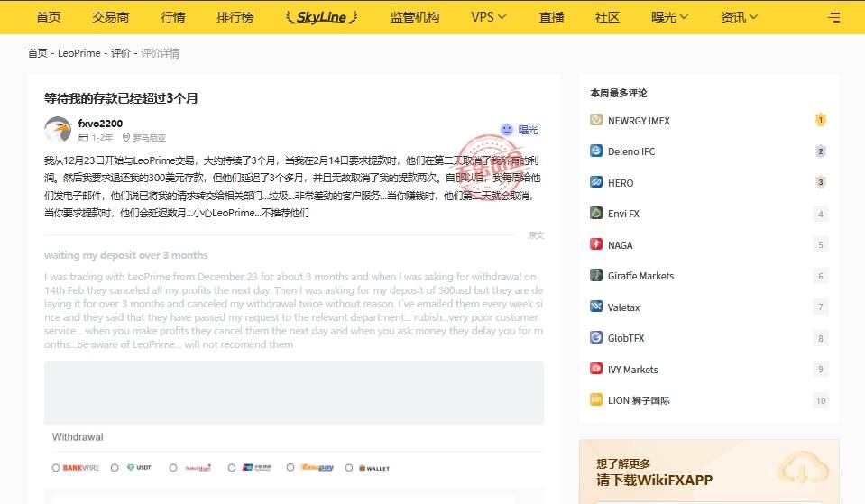Open fxvo2200's eagle avatar
This screenshot has width=865, height=504.
tap(58, 130)
